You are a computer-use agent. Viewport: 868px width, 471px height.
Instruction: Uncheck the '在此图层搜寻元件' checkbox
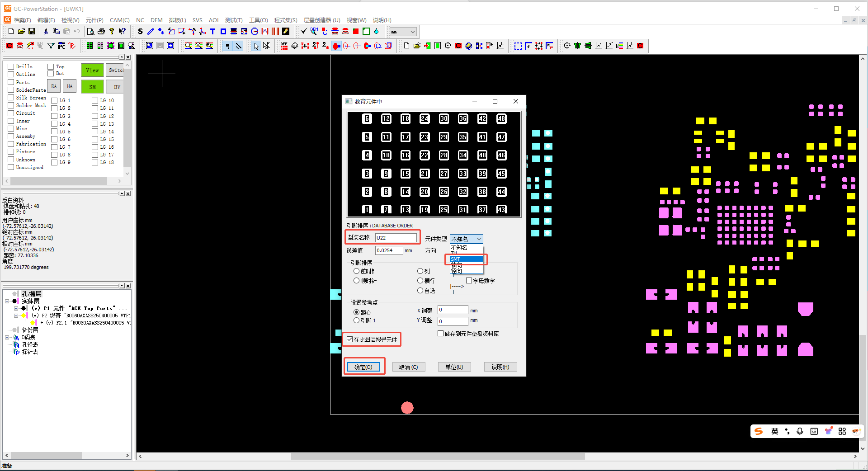[350, 339]
